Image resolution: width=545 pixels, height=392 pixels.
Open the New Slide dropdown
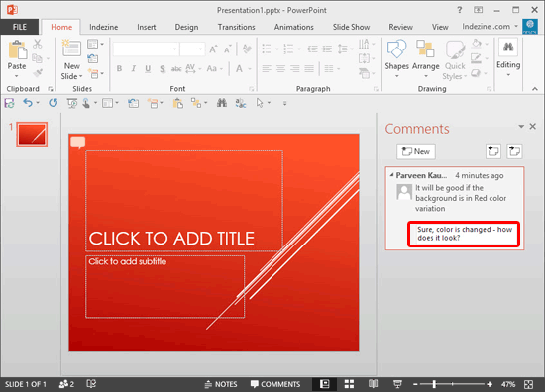[72, 71]
